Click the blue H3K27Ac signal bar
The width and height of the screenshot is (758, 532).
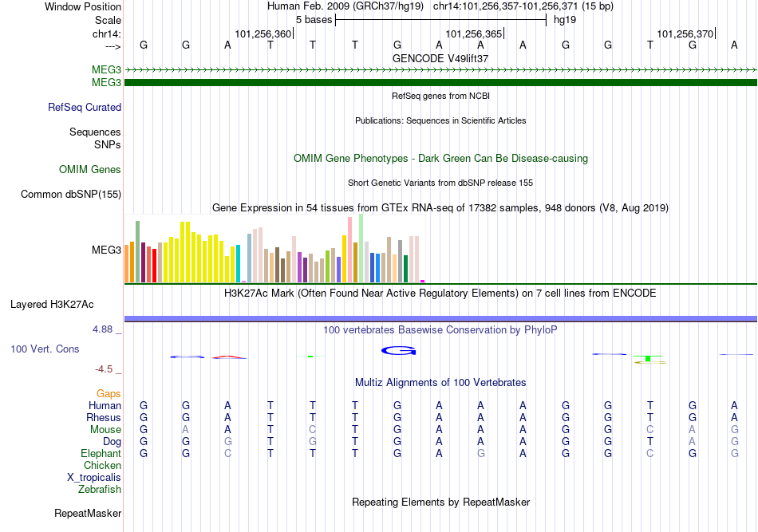(x=440, y=318)
